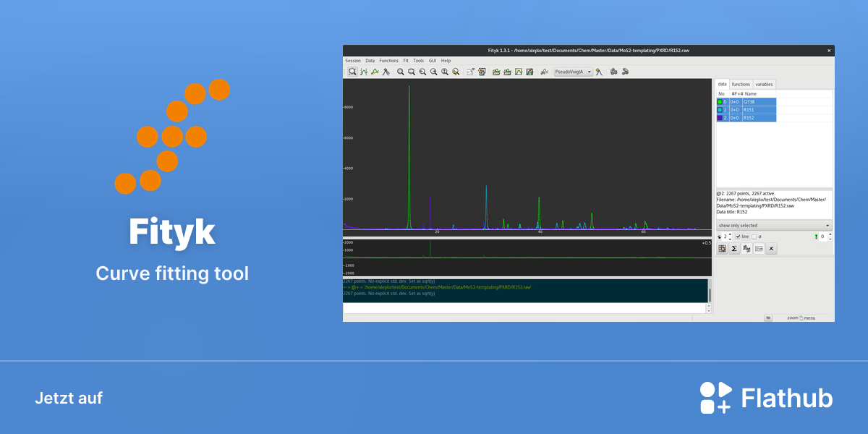Select the R151 dataset row
The width and height of the screenshot is (868, 434).
click(746, 110)
